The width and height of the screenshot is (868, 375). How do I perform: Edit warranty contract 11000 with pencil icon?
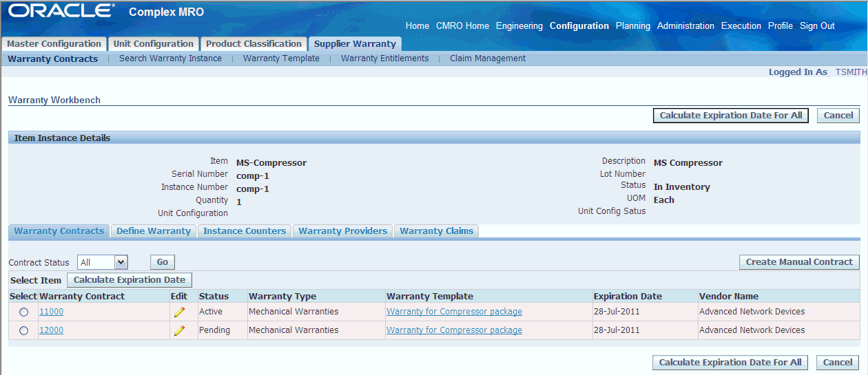[x=179, y=312]
